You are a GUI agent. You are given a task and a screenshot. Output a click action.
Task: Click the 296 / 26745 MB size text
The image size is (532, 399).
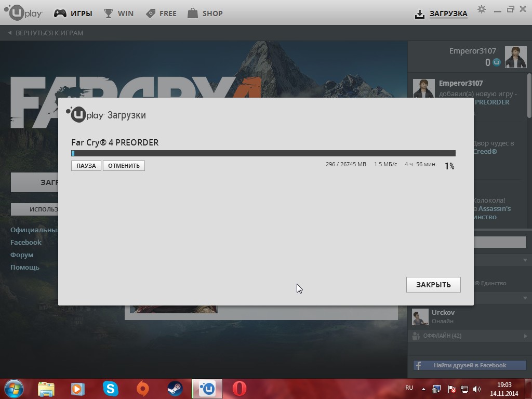[345, 164]
